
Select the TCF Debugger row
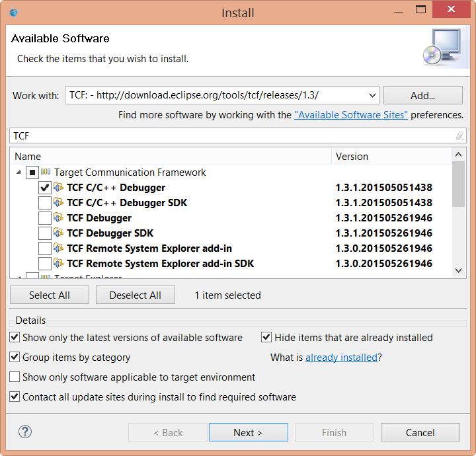[231, 218]
